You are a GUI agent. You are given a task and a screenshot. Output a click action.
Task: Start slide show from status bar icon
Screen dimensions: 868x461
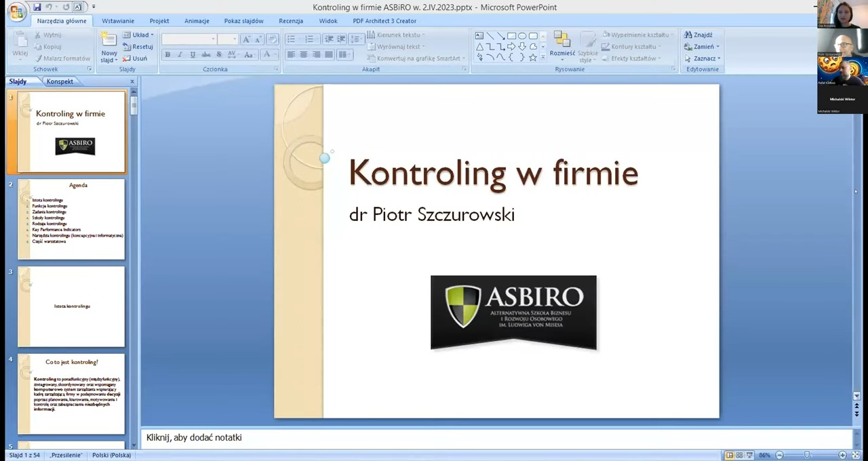pyautogui.click(x=749, y=455)
